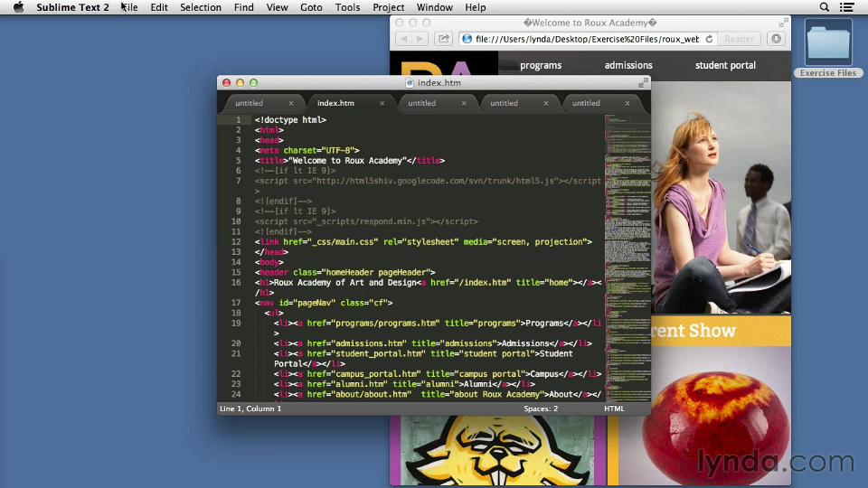Image resolution: width=868 pixels, height=488 pixels.
Task: Click the Safari downloads button
Action: coord(776,39)
